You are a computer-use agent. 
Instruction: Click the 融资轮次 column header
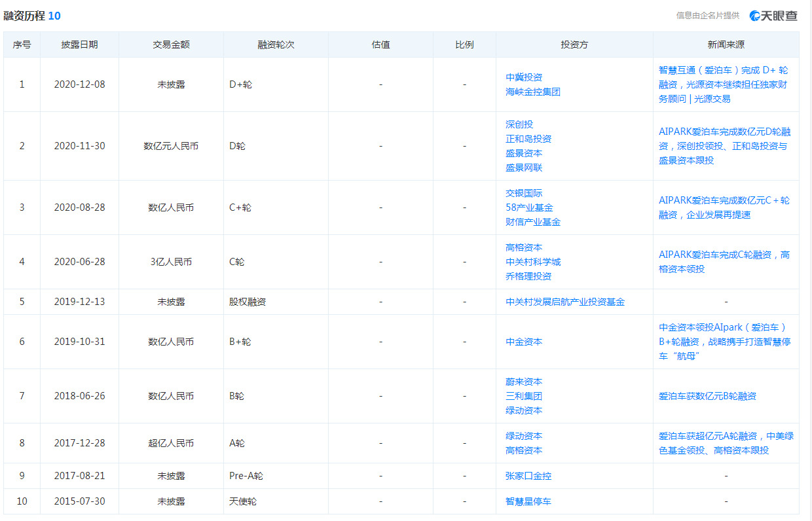(276, 45)
